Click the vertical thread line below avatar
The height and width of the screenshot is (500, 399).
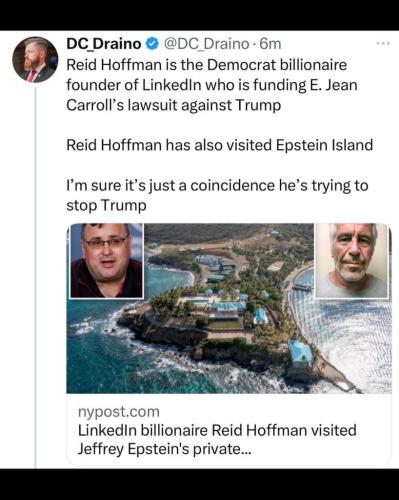[35, 278]
